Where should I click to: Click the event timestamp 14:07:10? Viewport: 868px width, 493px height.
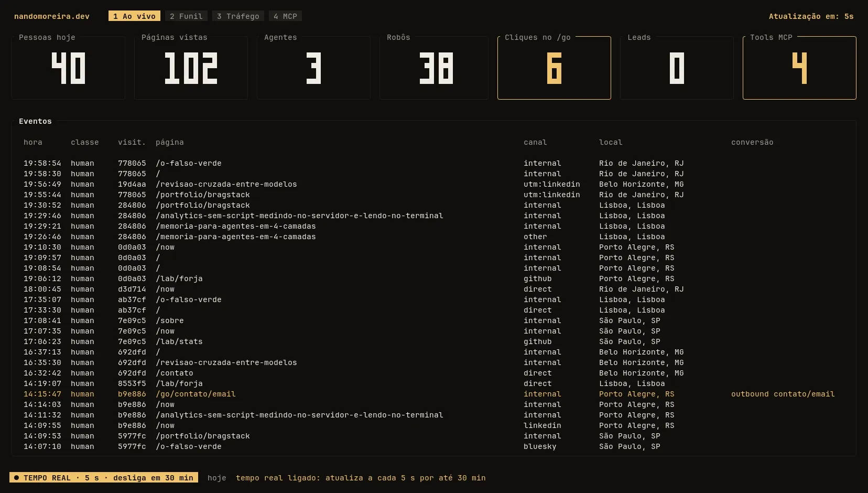(42, 446)
